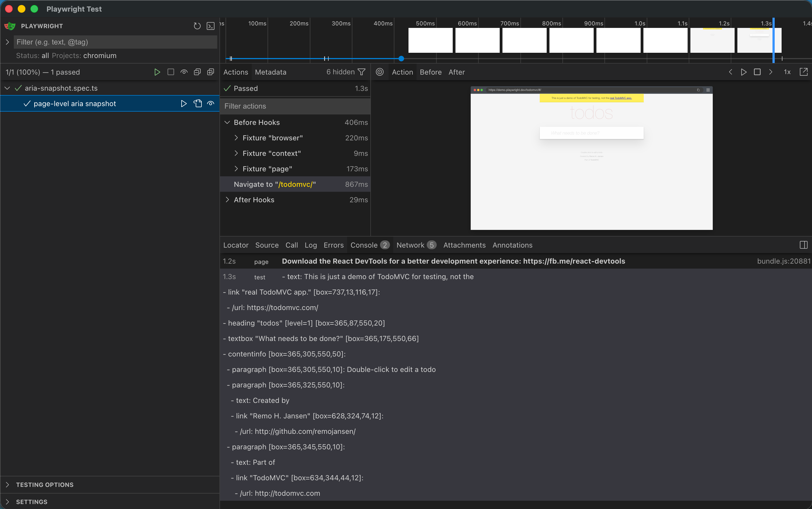Screen dimensions: 812x509
Task: Toggle the sidebar layout icon in bottom panel
Action: pyautogui.click(x=804, y=245)
